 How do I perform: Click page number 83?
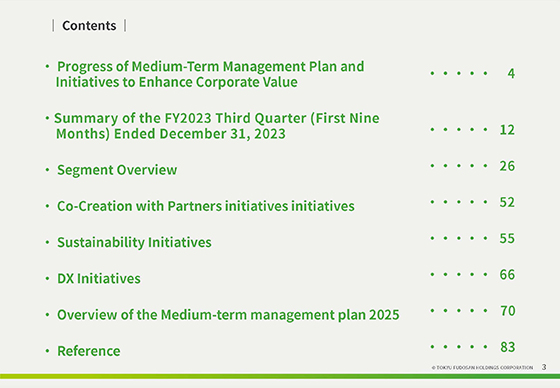507,347
